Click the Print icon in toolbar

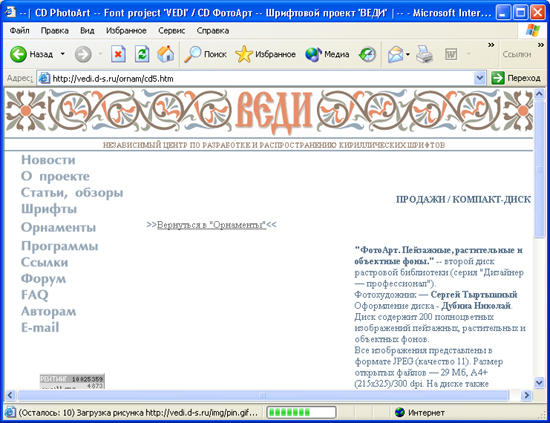coord(424,54)
